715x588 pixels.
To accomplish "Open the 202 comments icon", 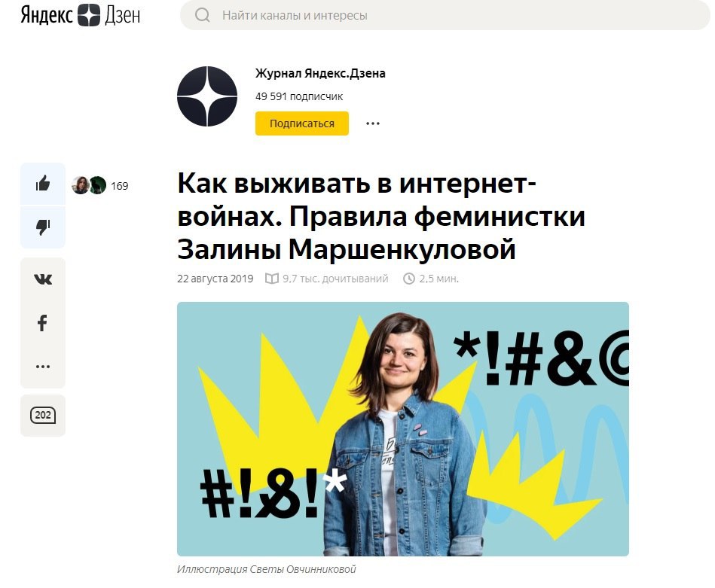I will (x=43, y=416).
